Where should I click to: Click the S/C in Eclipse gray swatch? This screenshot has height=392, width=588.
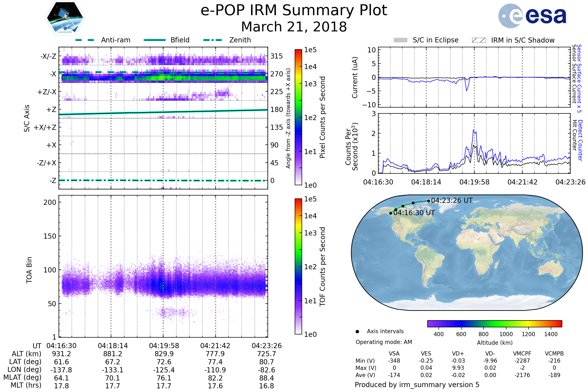coord(400,40)
